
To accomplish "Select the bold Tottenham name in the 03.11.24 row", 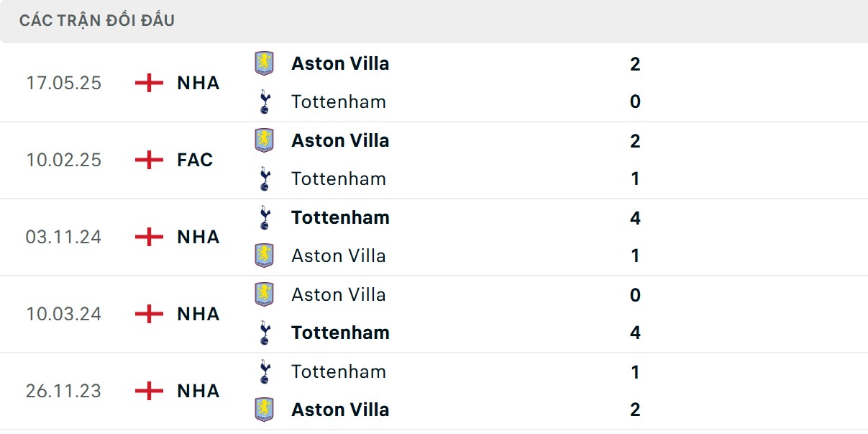I will tap(340, 217).
